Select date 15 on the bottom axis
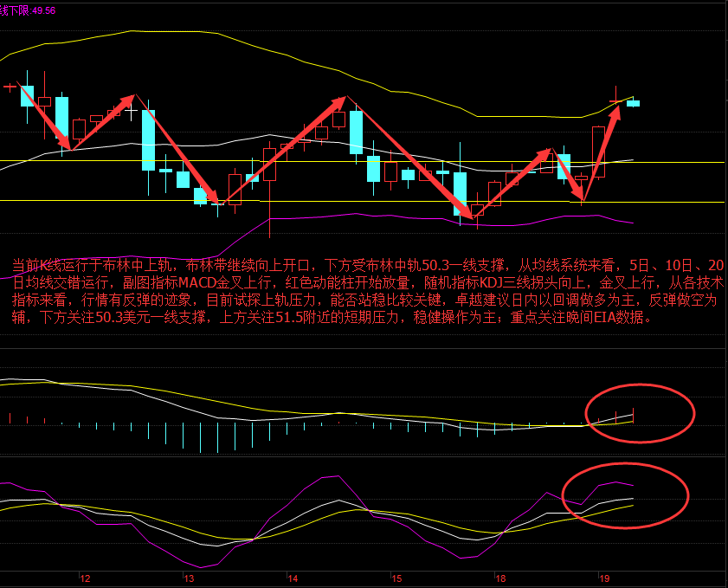 [396, 578]
